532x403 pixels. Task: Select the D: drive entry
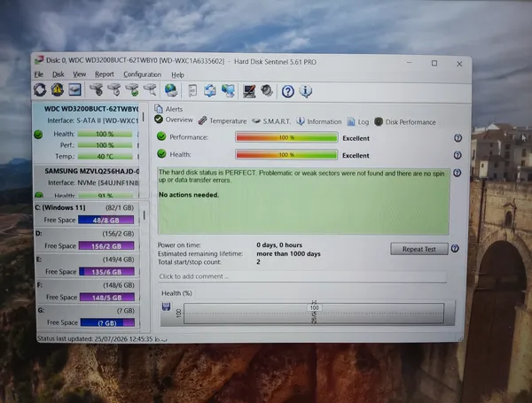pos(87,240)
